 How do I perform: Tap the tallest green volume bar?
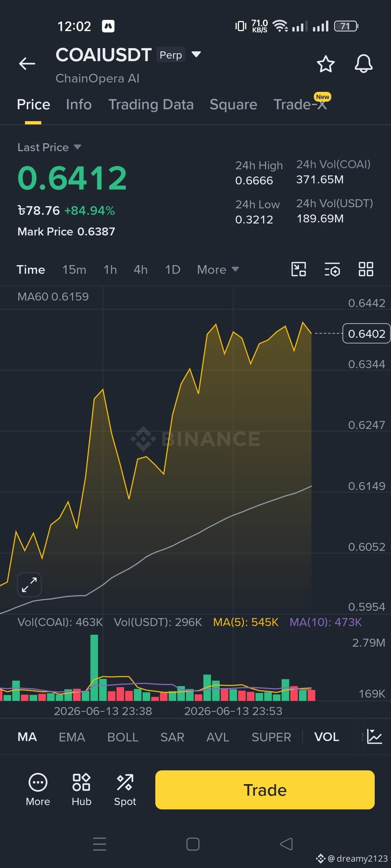pyautogui.click(x=94, y=668)
